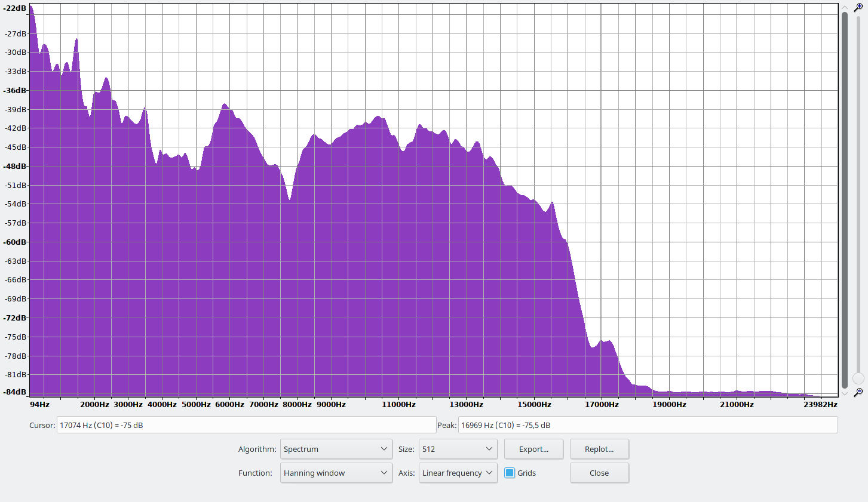Open the Function dropdown showing Hanning window

point(336,473)
